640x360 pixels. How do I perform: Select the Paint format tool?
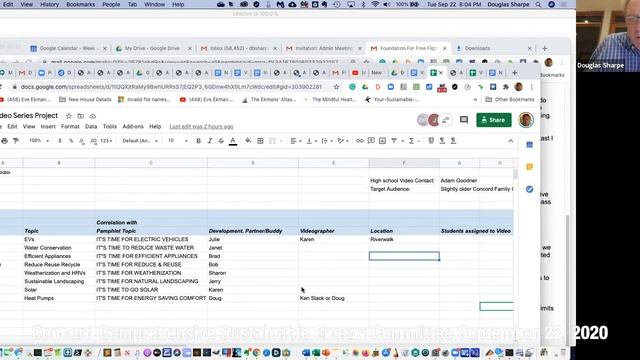[16, 141]
